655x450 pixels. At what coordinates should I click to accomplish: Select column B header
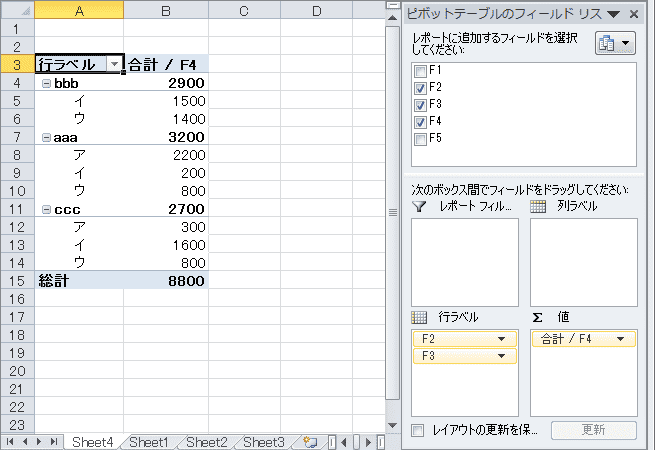coord(166,10)
